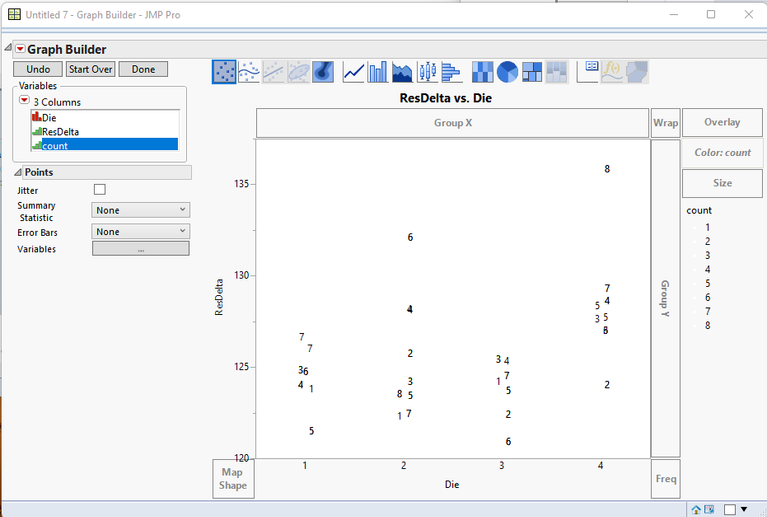Select the Mosaic element icon

tap(557, 72)
